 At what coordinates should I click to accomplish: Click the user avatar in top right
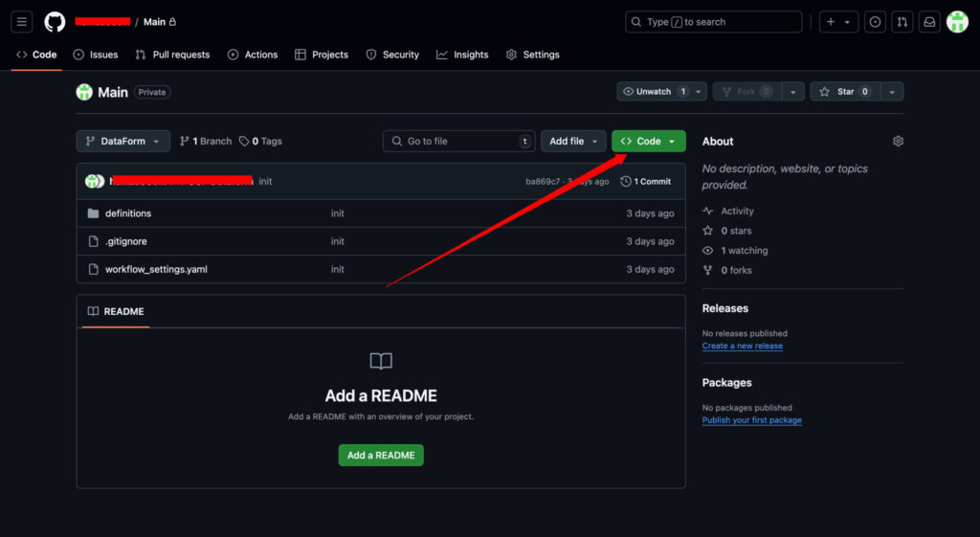click(957, 22)
